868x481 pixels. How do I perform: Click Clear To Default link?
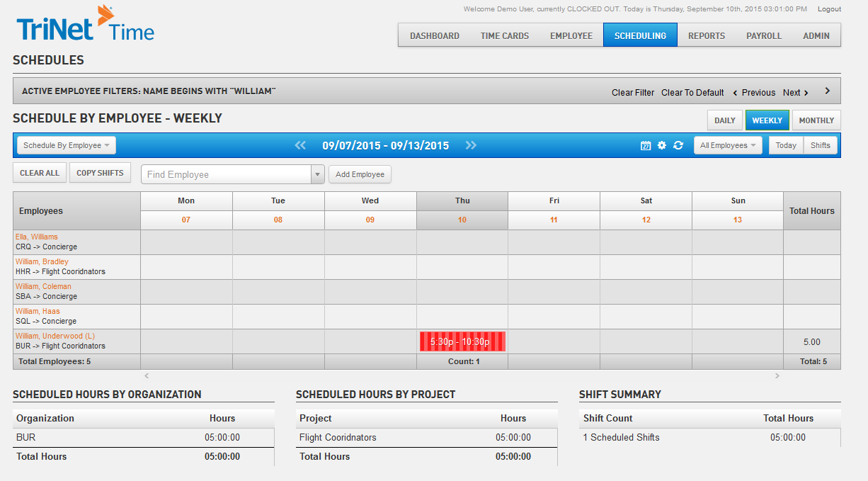pyautogui.click(x=692, y=92)
